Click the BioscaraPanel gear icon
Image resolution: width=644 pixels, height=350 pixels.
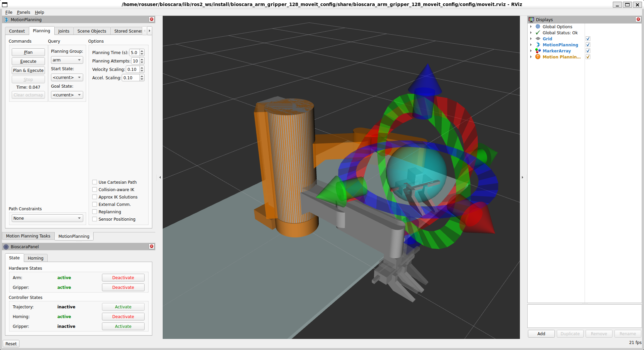click(6, 247)
